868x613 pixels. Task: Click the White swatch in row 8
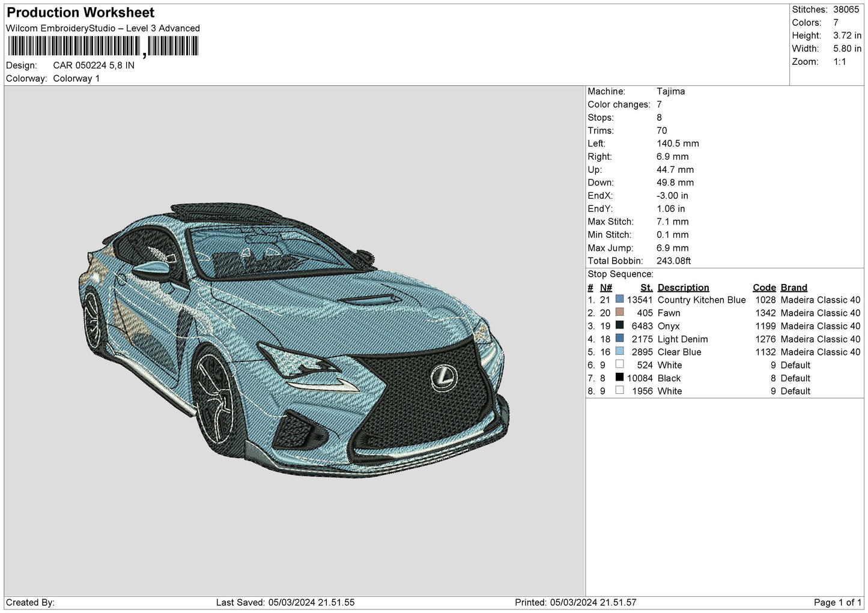tap(619, 390)
